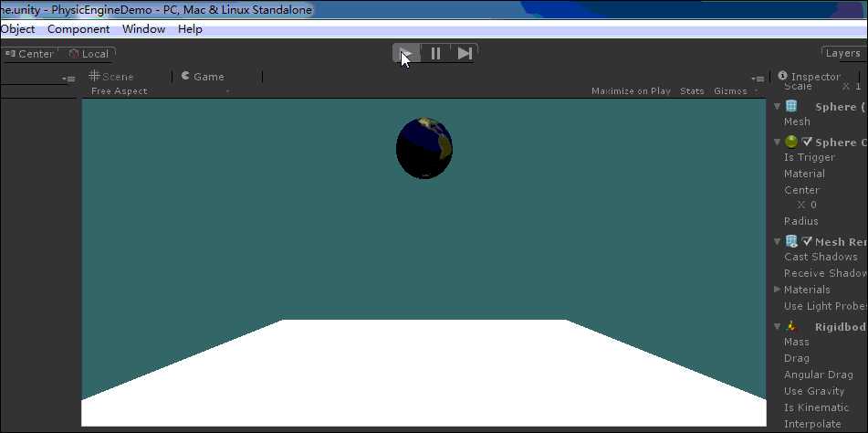Click the Mesh Renderer icon
The width and height of the screenshot is (868, 433).
(791, 241)
